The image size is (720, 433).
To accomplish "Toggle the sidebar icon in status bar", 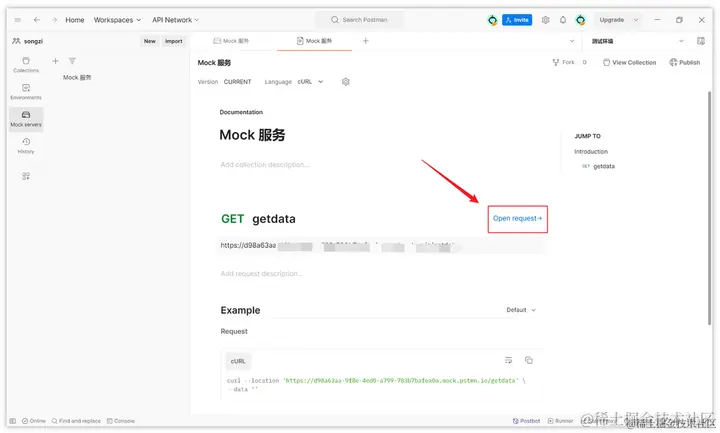I will tap(13, 421).
